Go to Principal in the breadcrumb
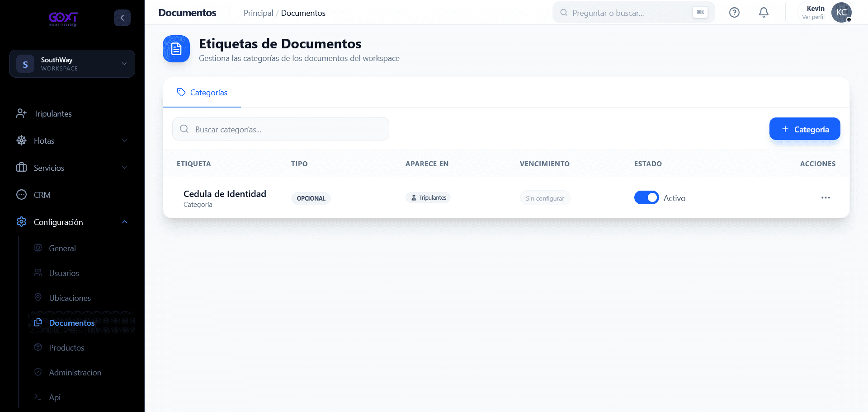This screenshot has height=412, width=868. (x=258, y=13)
